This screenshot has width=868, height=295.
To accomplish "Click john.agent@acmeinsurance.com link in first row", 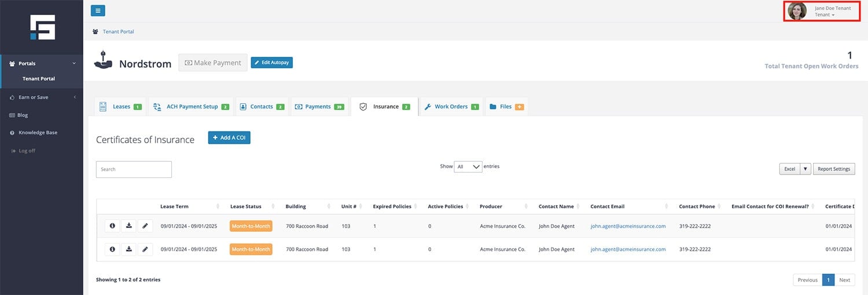I will click(628, 226).
